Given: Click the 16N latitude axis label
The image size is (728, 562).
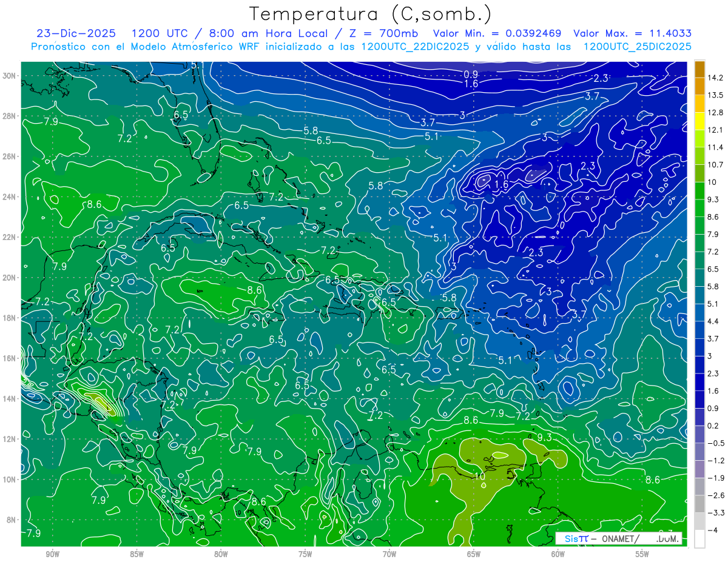Looking at the screenshot, I should tap(10, 358).
